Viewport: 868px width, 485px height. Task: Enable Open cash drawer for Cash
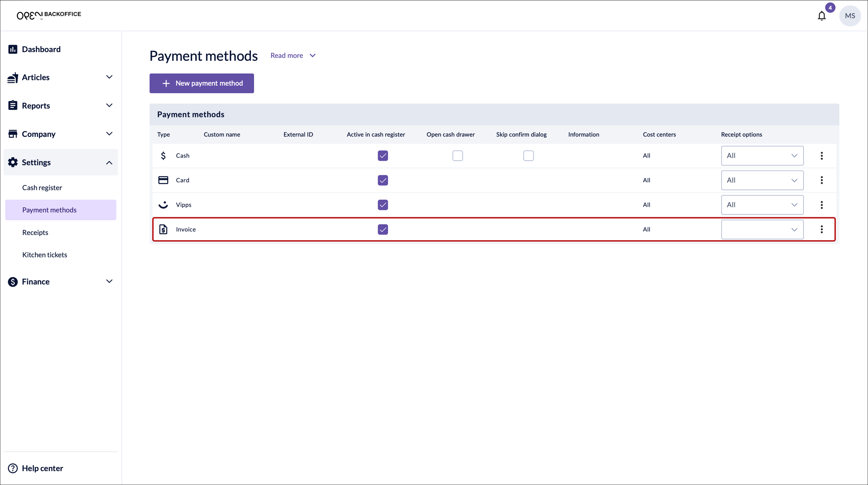click(457, 156)
